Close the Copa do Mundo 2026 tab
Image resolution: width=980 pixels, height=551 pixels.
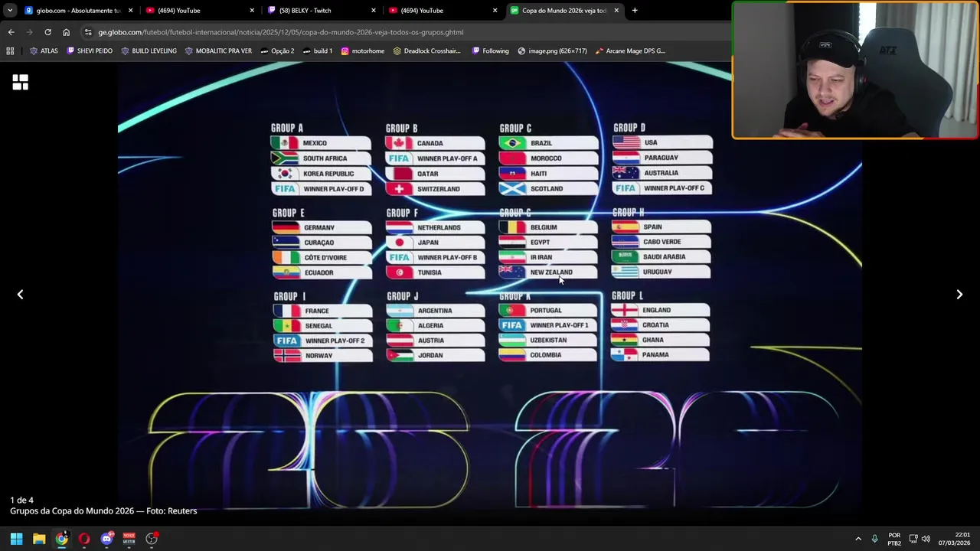point(616,11)
